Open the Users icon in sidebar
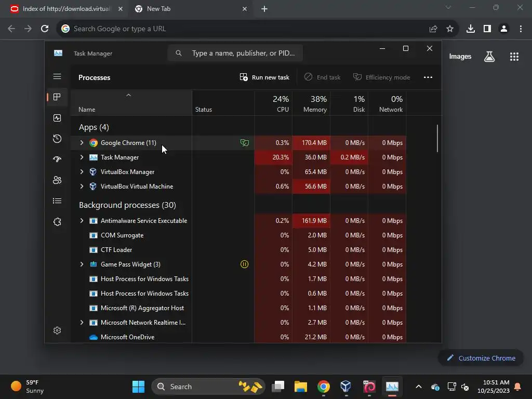 [x=57, y=180]
